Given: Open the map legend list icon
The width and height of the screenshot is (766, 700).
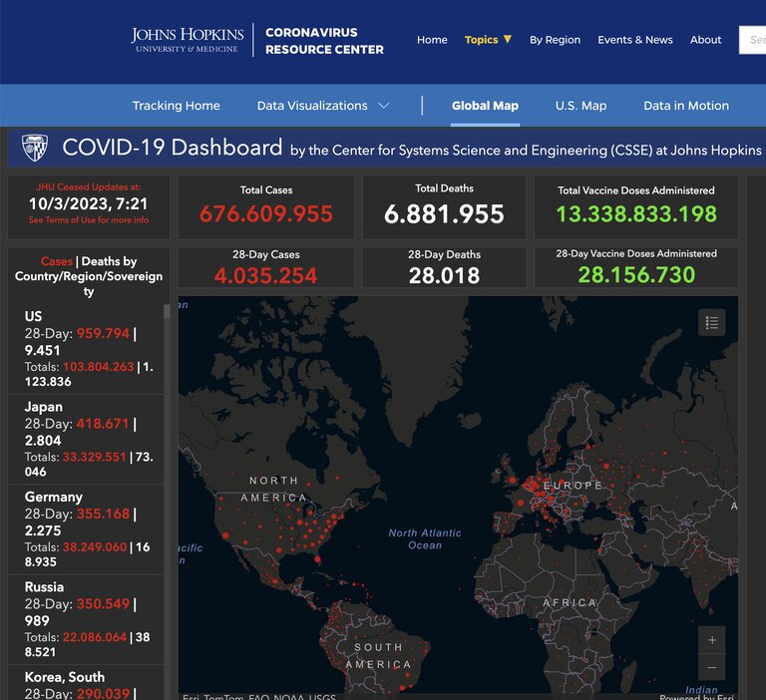Looking at the screenshot, I should pyautogui.click(x=711, y=322).
